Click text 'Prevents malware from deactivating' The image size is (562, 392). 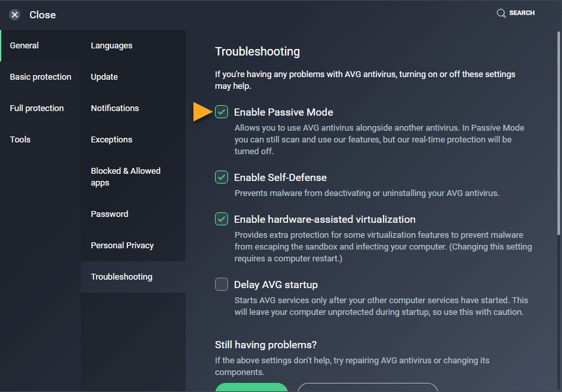[303, 193]
